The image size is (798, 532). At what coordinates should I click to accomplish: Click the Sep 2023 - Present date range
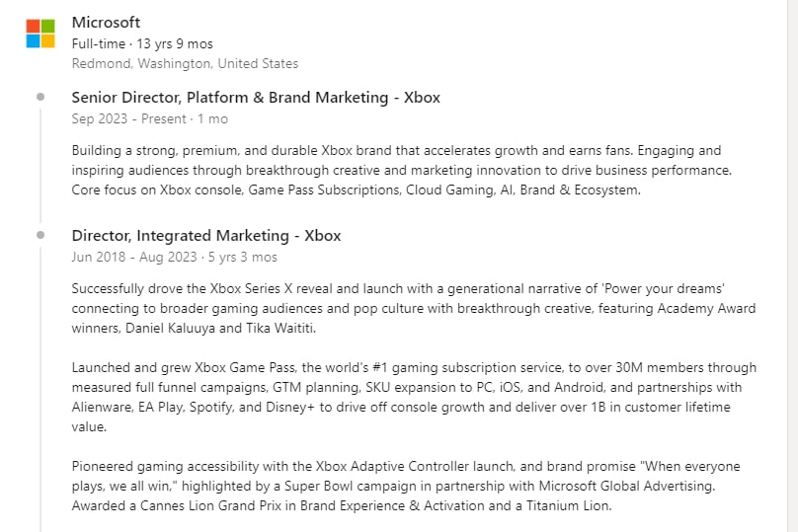150,119
